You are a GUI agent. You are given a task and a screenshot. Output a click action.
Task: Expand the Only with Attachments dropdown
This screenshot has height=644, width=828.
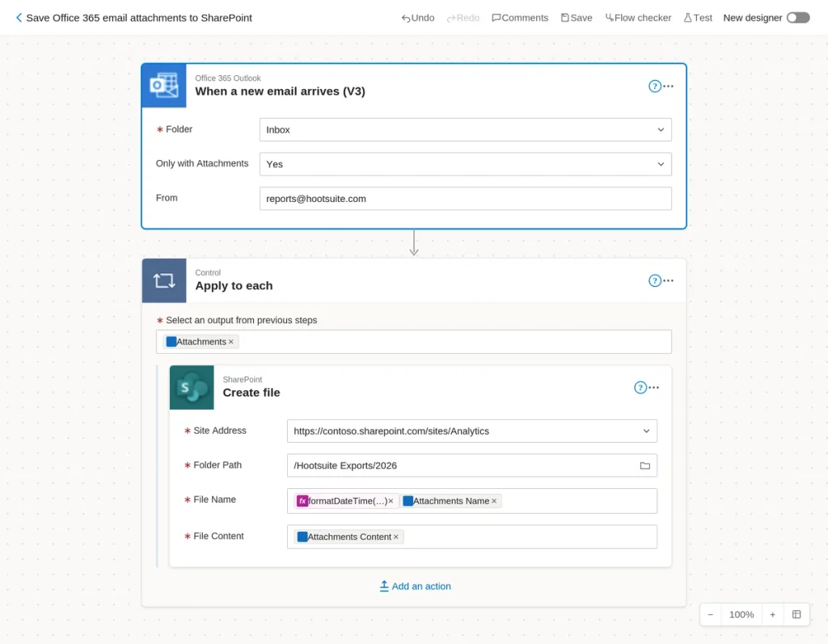465,164
